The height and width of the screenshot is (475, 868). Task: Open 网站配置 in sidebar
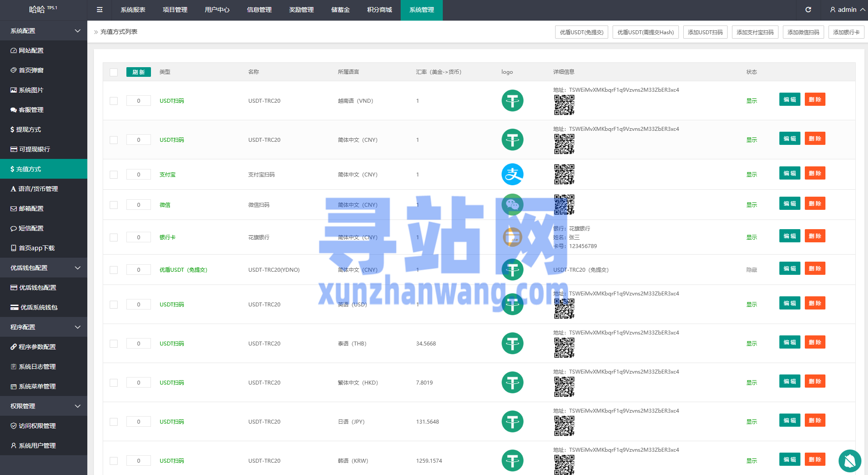click(31, 50)
